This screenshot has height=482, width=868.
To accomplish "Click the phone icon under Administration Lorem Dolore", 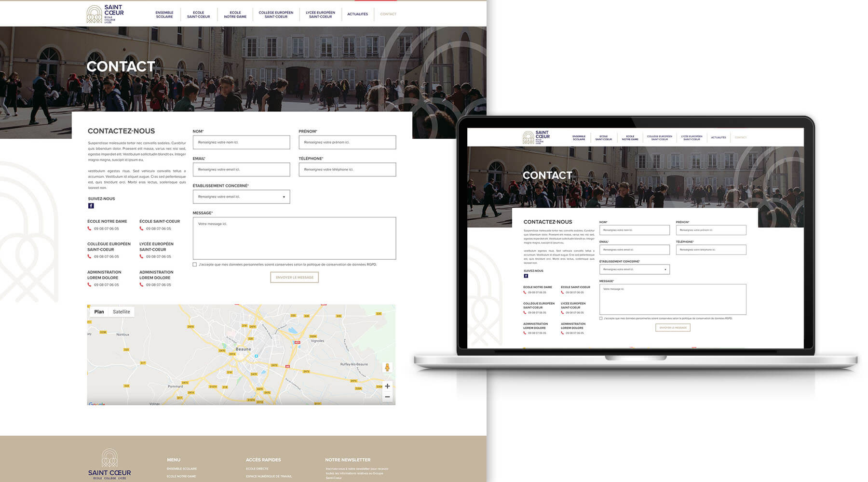I will pos(89,284).
